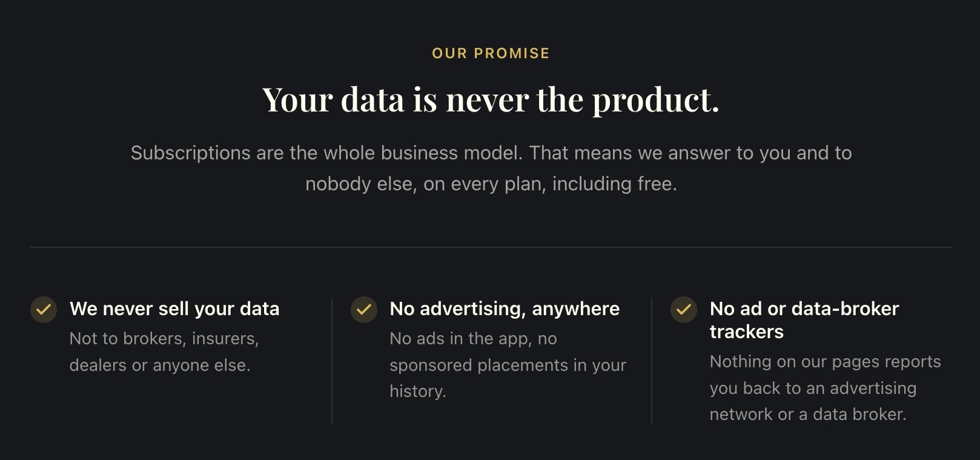
Task: Click the subtitle starting 'Subscriptions are the whole business model'
Action: click(x=491, y=168)
